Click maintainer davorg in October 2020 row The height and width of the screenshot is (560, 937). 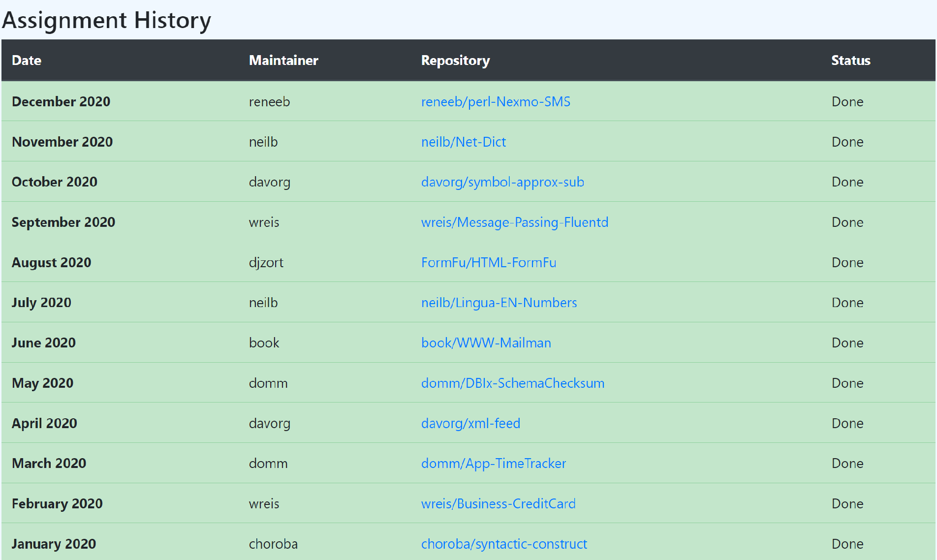click(x=270, y=182)
